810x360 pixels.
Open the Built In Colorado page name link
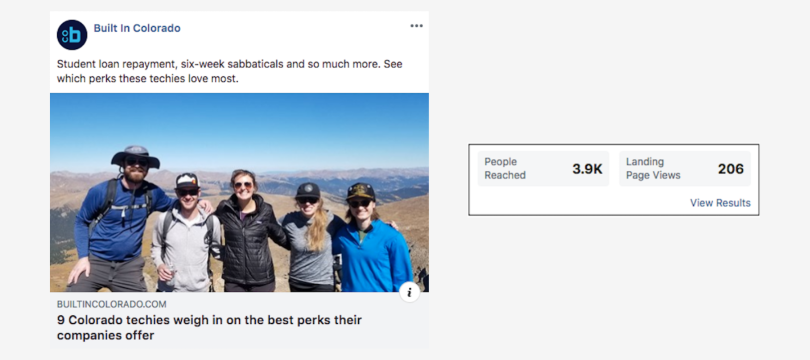pyautogui.click(x=137, y=28)
